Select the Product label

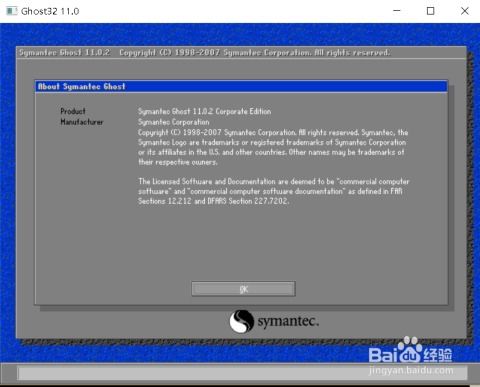73,111
